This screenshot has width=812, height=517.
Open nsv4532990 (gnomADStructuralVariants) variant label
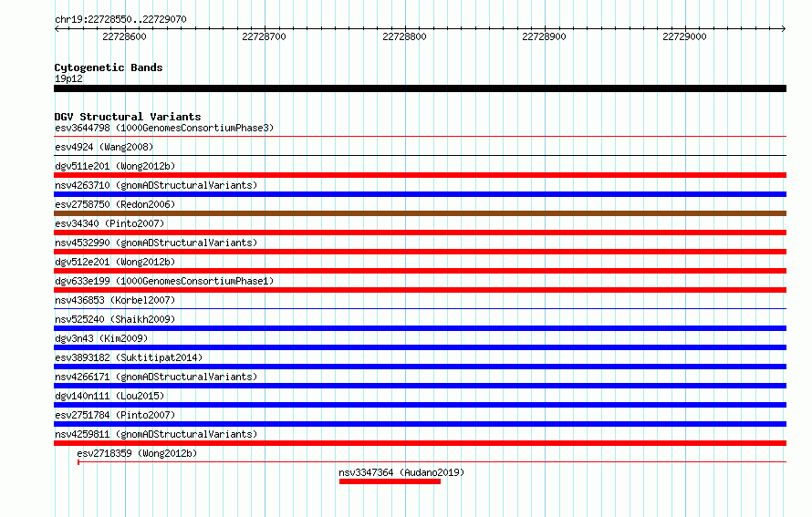tap(156, 243)
